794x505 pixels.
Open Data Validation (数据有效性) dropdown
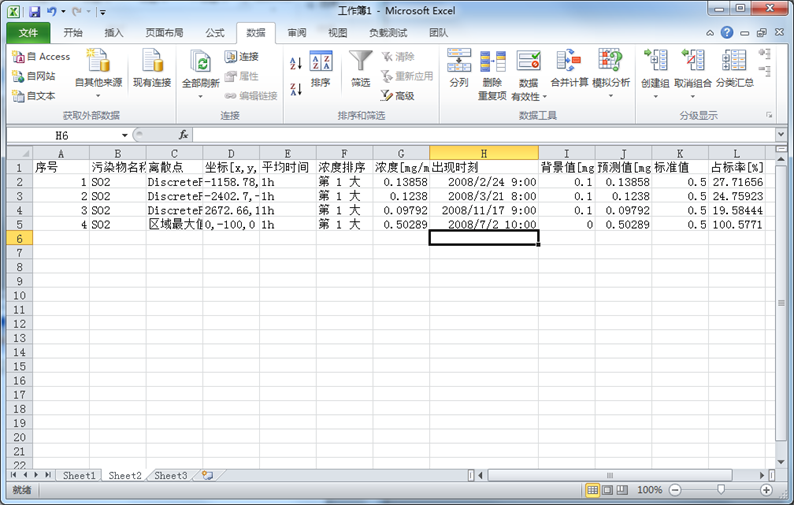tap(527, 97)
